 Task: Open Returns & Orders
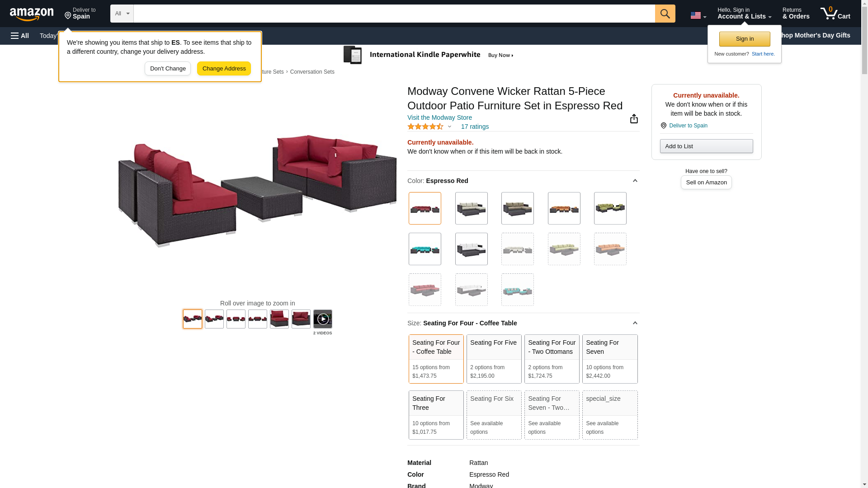coord(796,13)
